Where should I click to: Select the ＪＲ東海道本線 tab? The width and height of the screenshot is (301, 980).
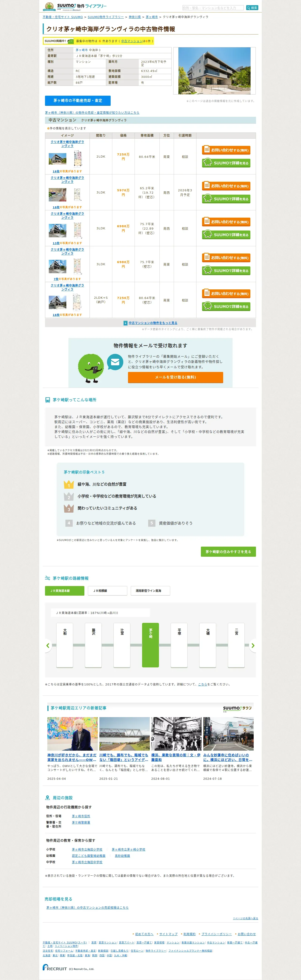click(x=65, y=591)
